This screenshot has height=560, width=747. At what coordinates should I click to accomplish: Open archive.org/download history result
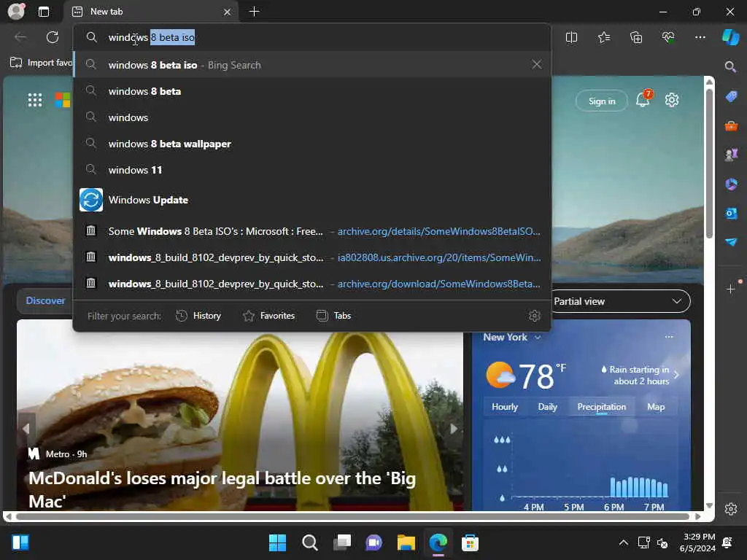[x=312, y=284]
